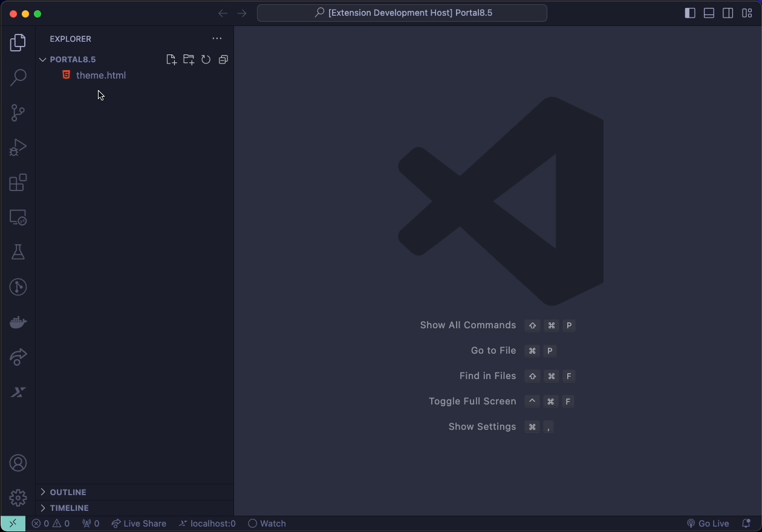The image size is (762, 532).
Task: Create a new file in the Explorer
Action: [171, 59]
